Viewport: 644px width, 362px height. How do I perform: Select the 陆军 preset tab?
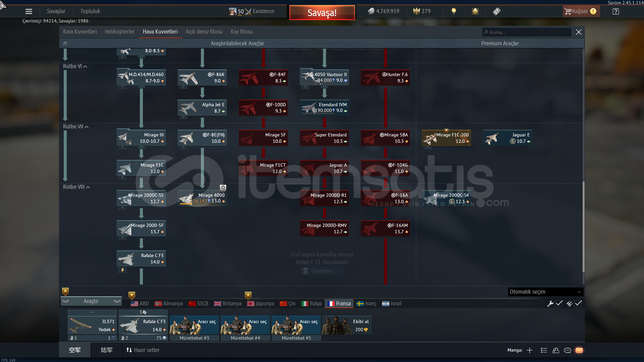click(107, 350)
